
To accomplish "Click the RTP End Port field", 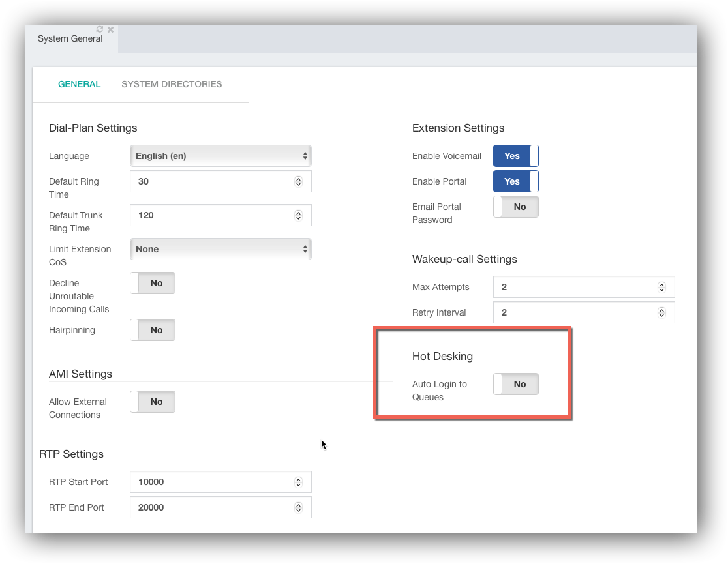I will tap(220, 507).
